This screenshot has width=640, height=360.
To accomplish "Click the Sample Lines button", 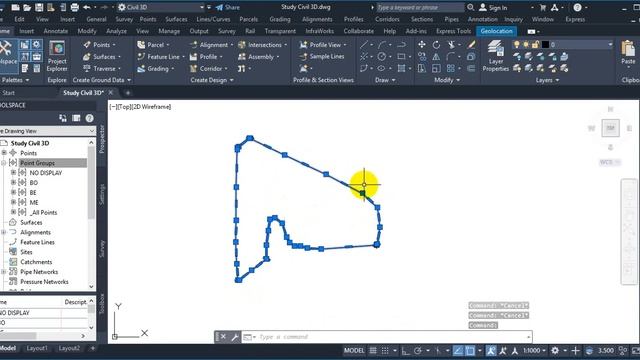I will (x=322, y=56).
